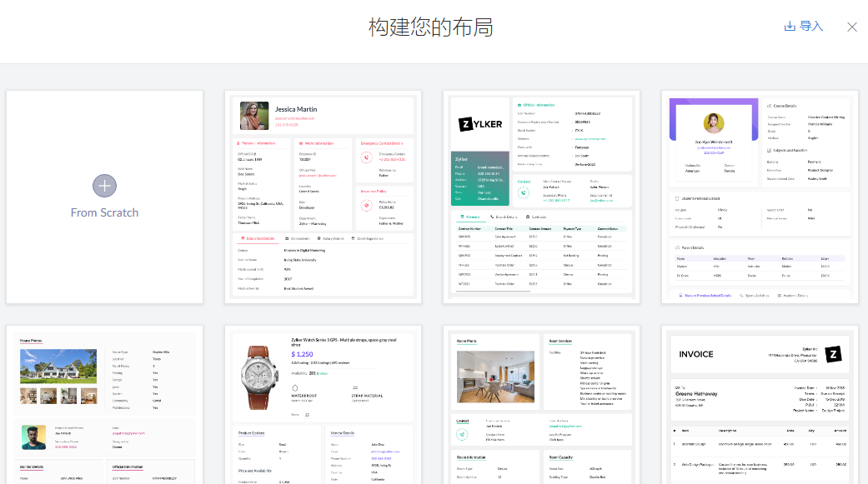This screenshot has height=484, width=868.
Task: Click the From Scratch plus icon
Action: pos(104,186)
